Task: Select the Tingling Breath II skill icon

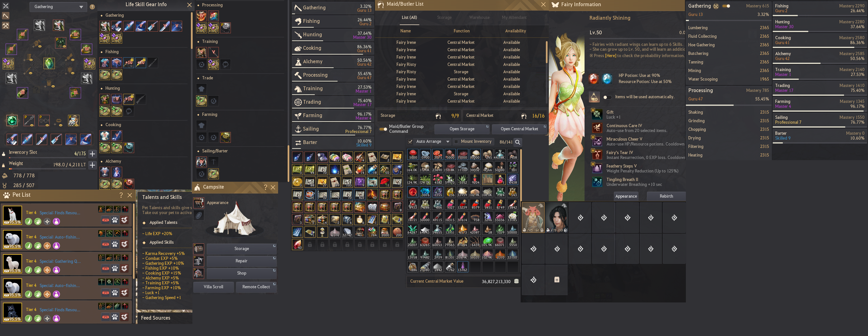Action: click(x=597, y=182)
